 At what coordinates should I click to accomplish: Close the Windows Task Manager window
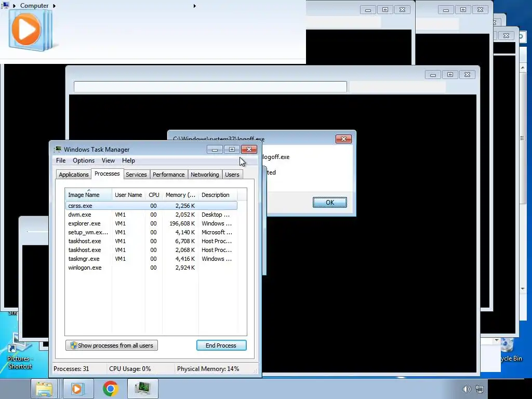pyautogui.click(x=249, y=150)
